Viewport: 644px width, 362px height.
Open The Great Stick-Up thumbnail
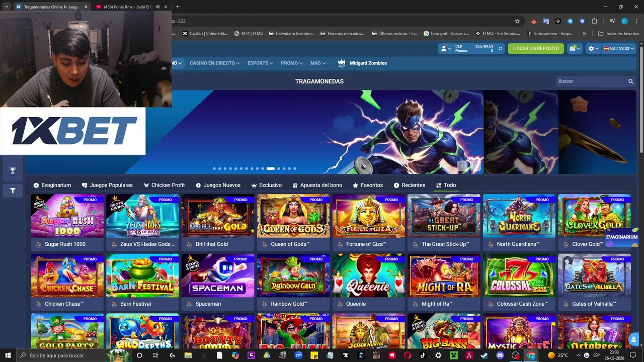444,216
